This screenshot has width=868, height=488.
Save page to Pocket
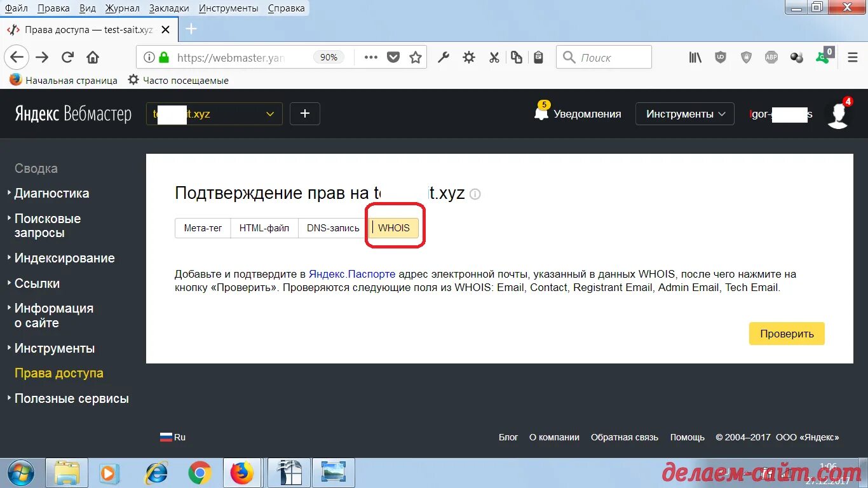pyautogui.click(x=393, y=57)
